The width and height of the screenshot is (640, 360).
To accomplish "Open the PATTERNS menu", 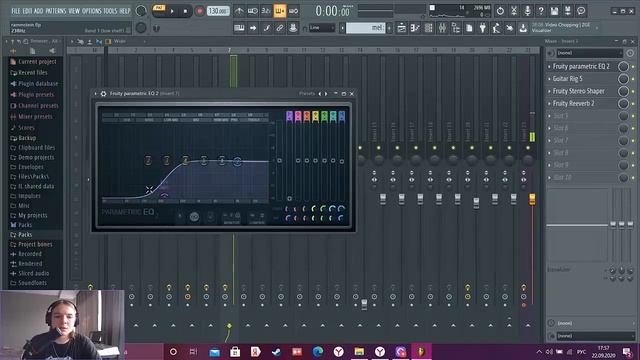I will 56,11.
